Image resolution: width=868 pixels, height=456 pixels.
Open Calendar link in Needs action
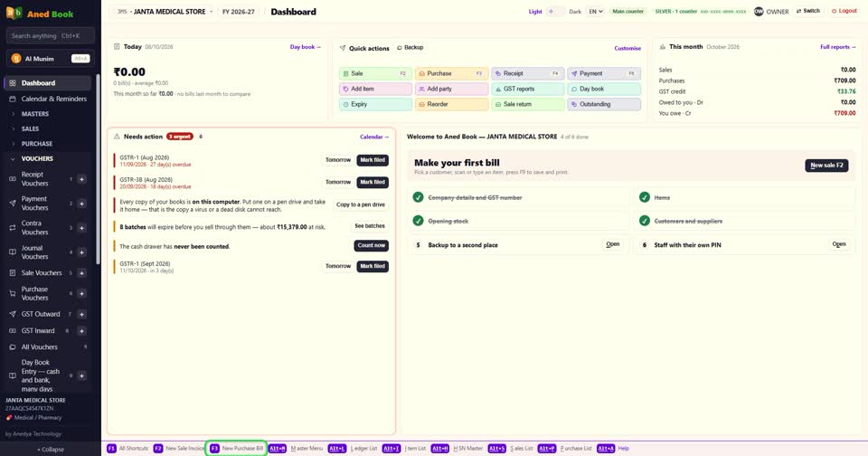374,137
